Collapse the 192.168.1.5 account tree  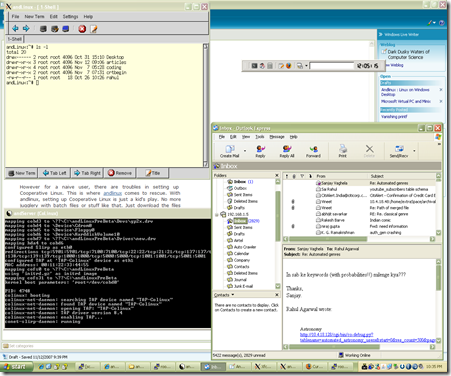coord(217,214)
